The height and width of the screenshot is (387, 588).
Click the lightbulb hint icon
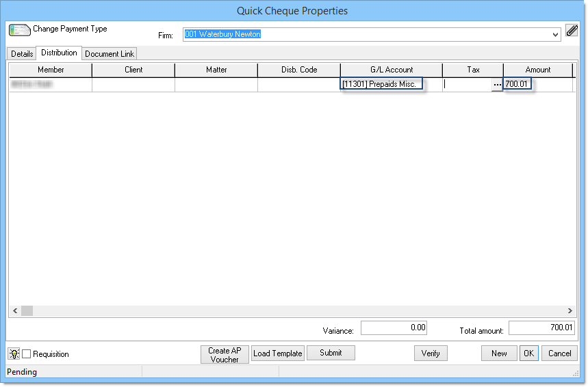tap(14, 353)
